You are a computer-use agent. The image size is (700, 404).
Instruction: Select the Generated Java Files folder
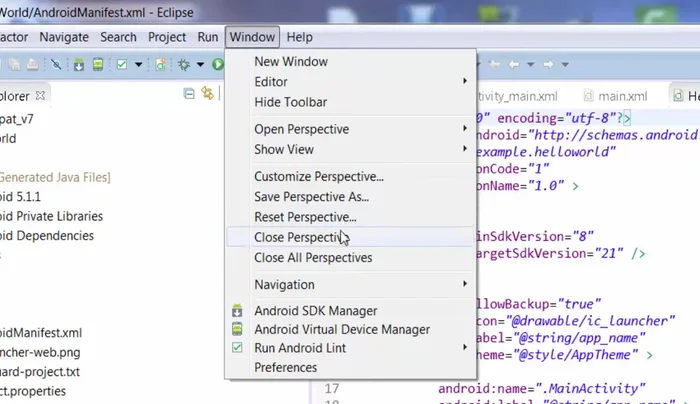pos(55,177)
